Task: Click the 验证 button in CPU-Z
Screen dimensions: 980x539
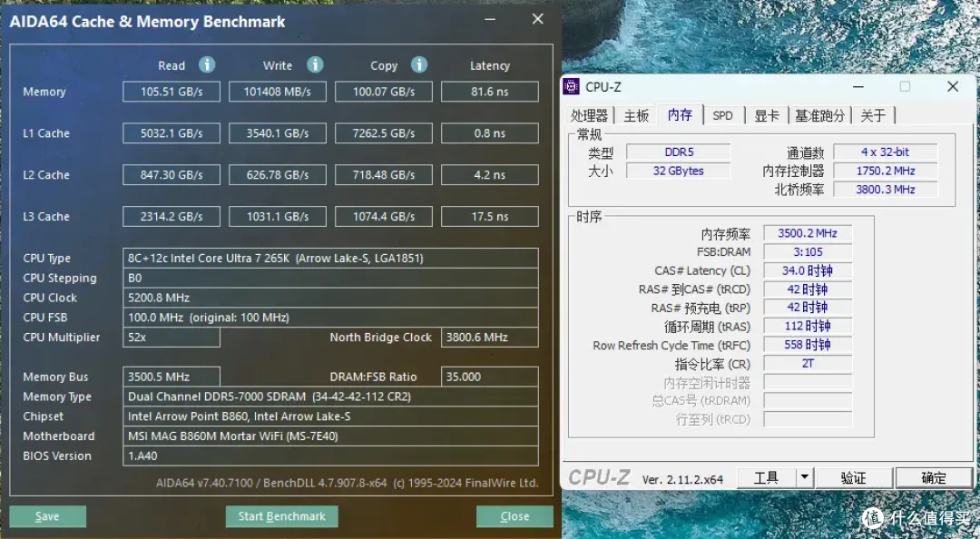Action: [x=854, y=477]
